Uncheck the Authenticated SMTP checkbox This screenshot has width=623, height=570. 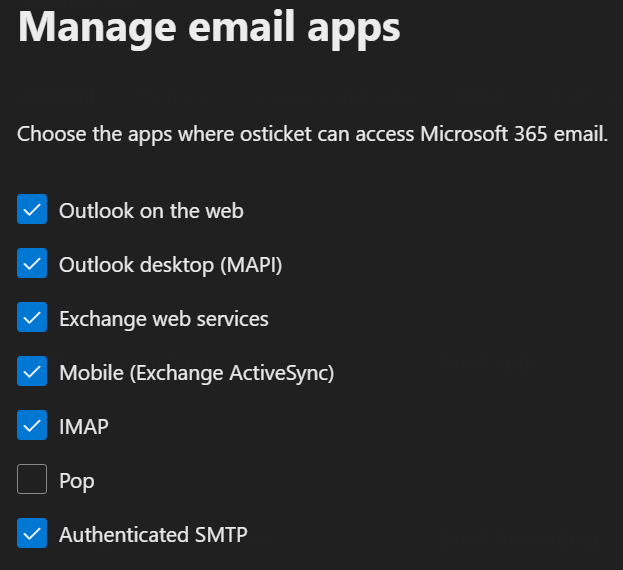pyautogui.click(x=32, y=534)
